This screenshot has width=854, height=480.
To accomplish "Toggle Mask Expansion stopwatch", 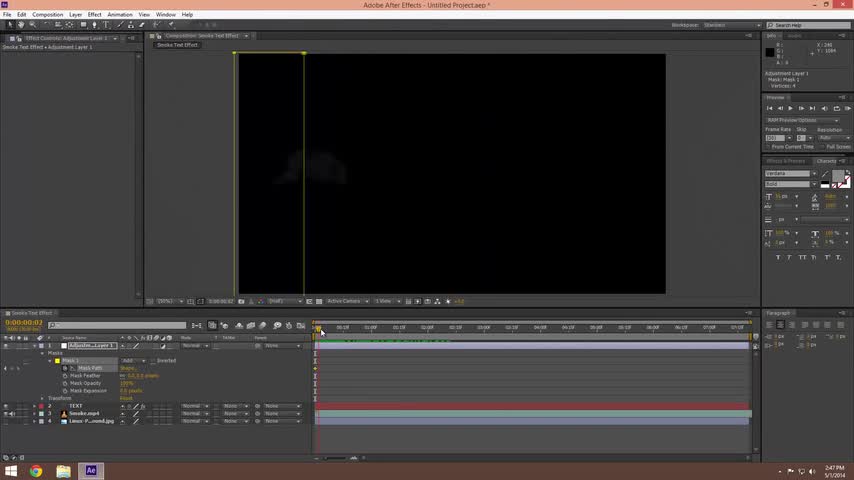I will (x=65, y=391).
